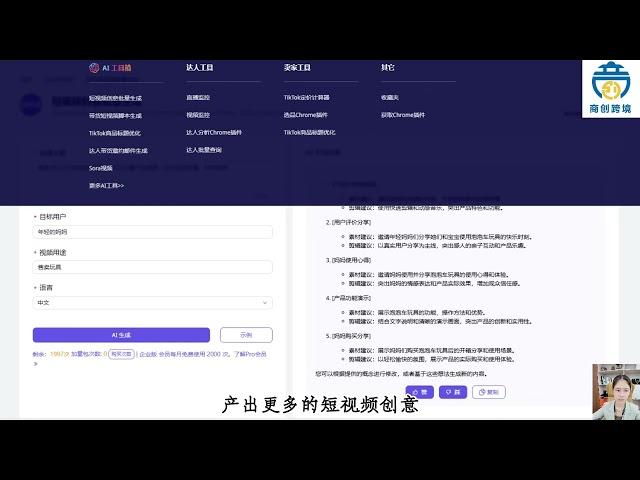Open AI toolbox TikTok product title optimization
The height and width of the screenshot is (480, 640).
[115, 133]
